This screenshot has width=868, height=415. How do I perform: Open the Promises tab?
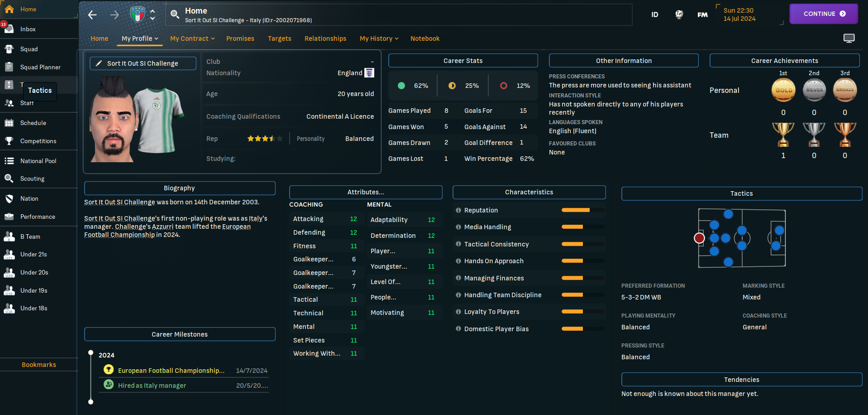click(240, 39)
